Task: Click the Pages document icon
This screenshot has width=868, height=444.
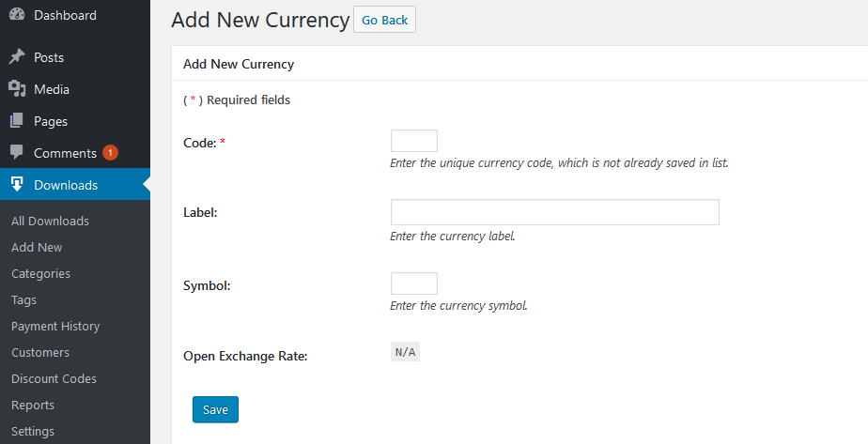Action: click(x=17, y=121)
